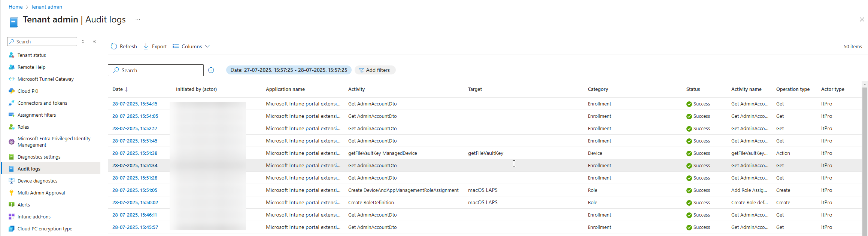Open log entry dated 15:51:38
The width and height of the screenshot is (868, 236).
coord(135,153)
